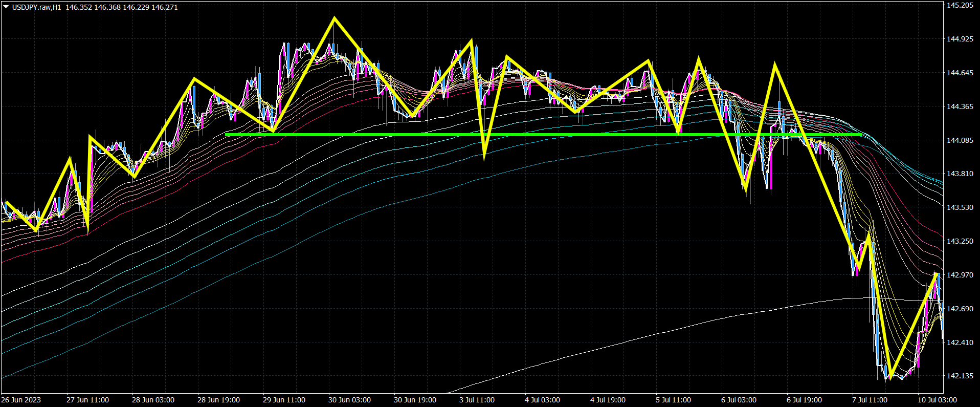This screenshot has height=407, width=980.
Task: Click the 30 Jun 19:00 time label
Action: tap(415, 400)
